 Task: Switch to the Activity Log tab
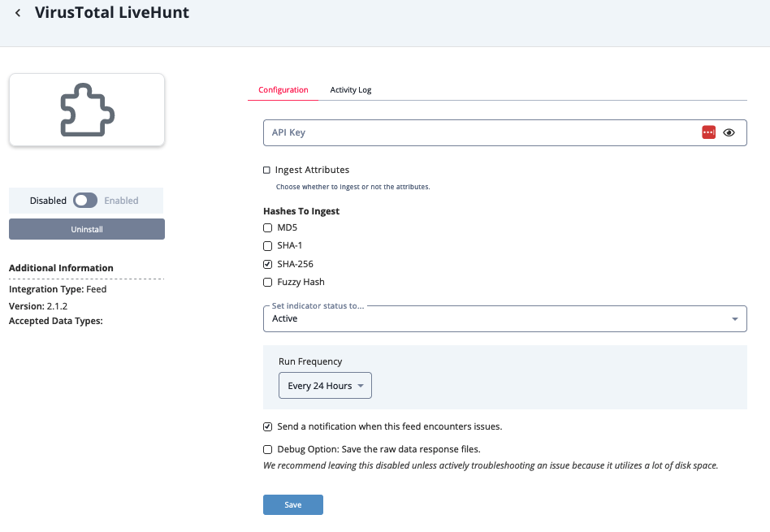350,90
